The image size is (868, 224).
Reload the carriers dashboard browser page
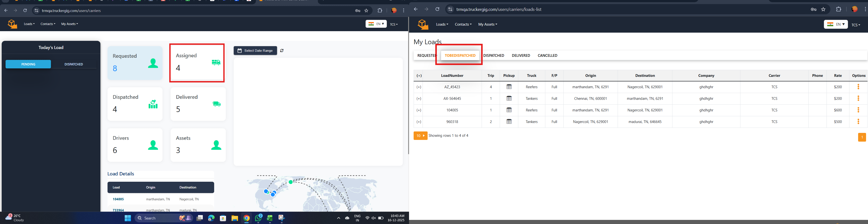[x=25, y=10]
